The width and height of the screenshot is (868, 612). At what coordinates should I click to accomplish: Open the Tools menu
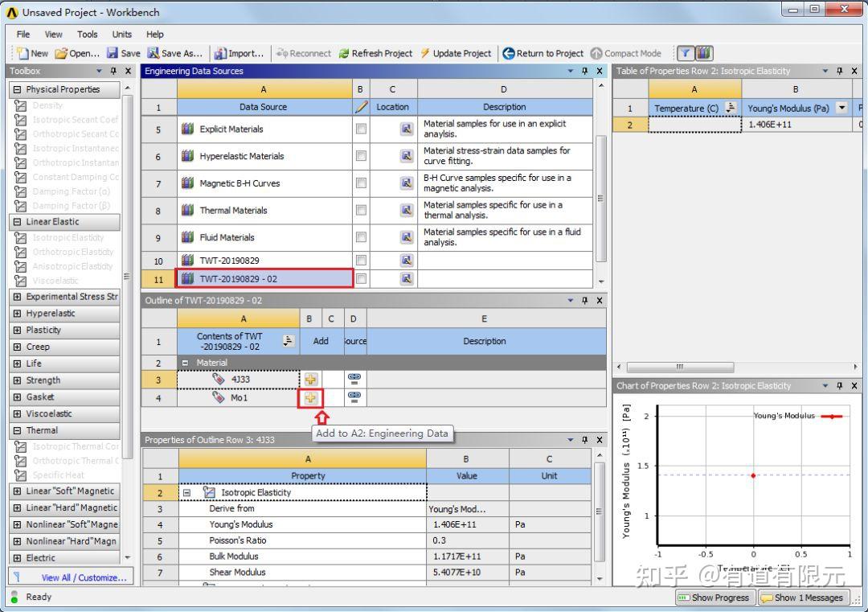click(87, 34)
